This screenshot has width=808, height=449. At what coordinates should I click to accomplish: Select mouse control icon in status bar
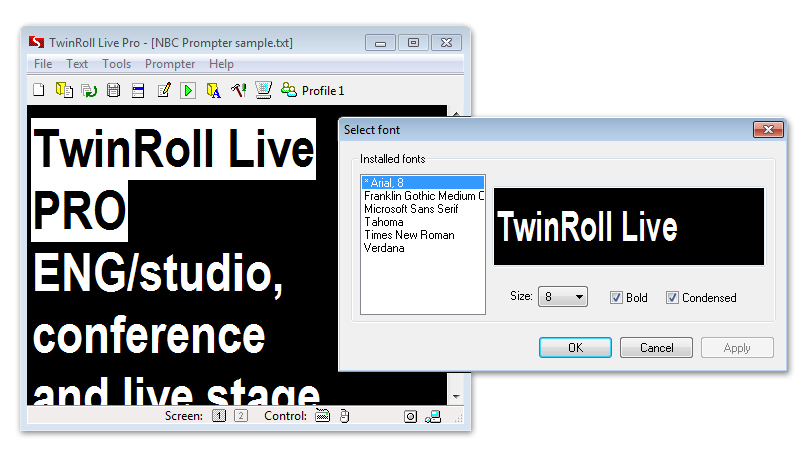[342, 416]
